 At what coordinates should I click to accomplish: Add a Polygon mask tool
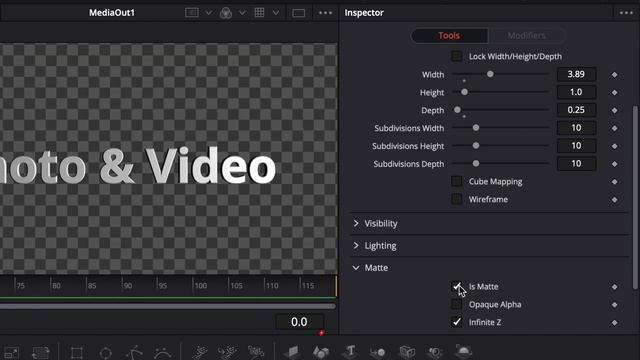134,352
